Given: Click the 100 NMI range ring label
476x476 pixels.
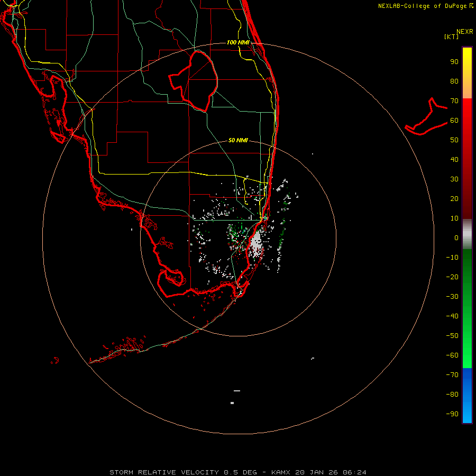Looking at the screenshot, I should coord(238,42).
